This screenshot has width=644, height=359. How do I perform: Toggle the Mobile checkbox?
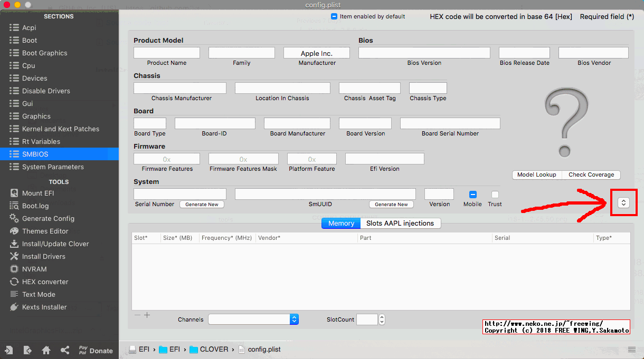473,195
